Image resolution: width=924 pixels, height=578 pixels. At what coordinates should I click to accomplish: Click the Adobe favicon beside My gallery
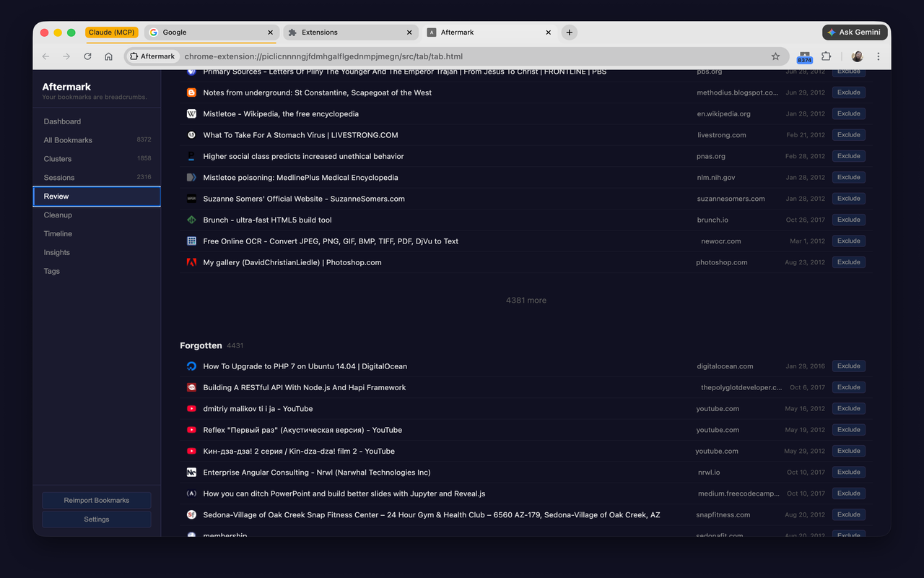[191, 262]
